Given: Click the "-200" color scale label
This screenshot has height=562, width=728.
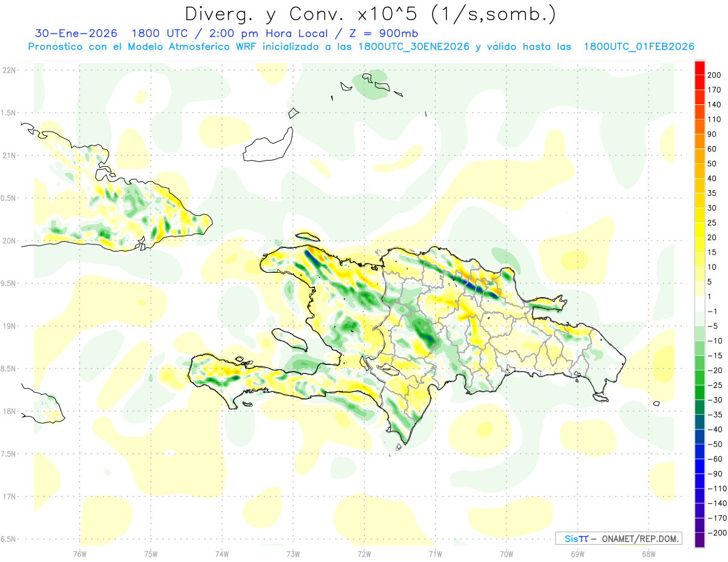Looking at the screenshot, I should (716, 533).
